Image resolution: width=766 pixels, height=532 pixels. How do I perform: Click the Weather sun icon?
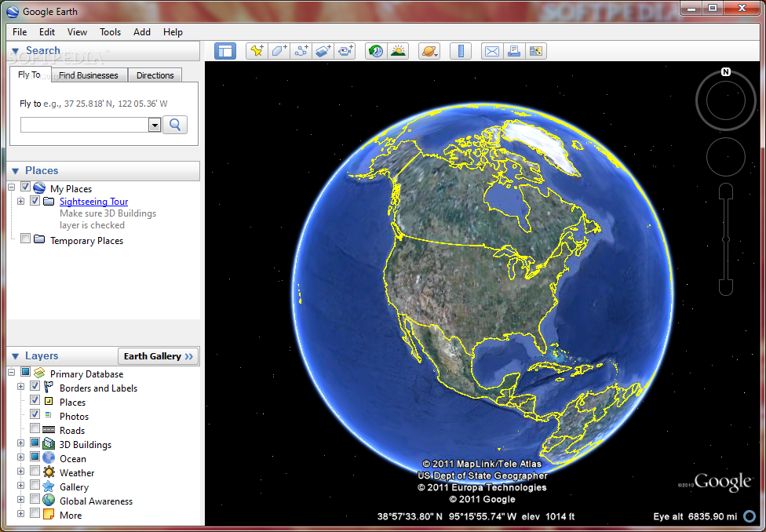[49, 472]
